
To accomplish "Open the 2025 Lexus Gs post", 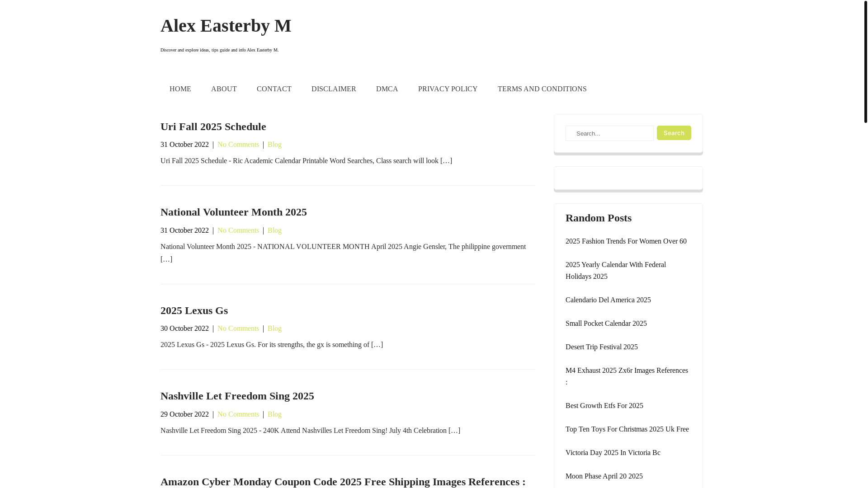I will [194, 310].
